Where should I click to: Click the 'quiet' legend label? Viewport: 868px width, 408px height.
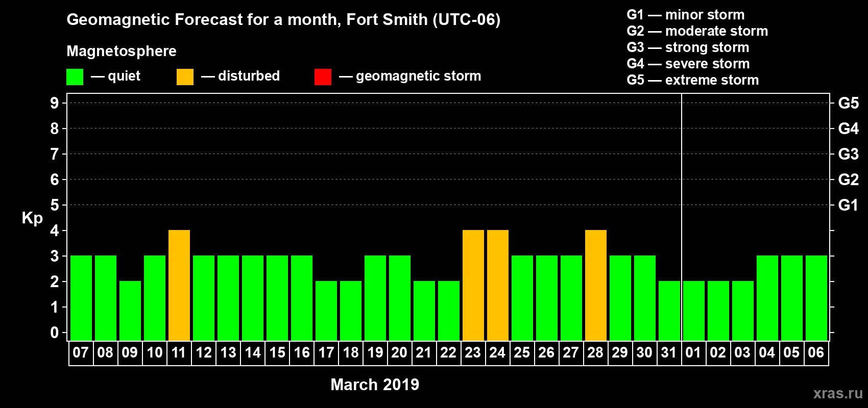coord(124,76)
